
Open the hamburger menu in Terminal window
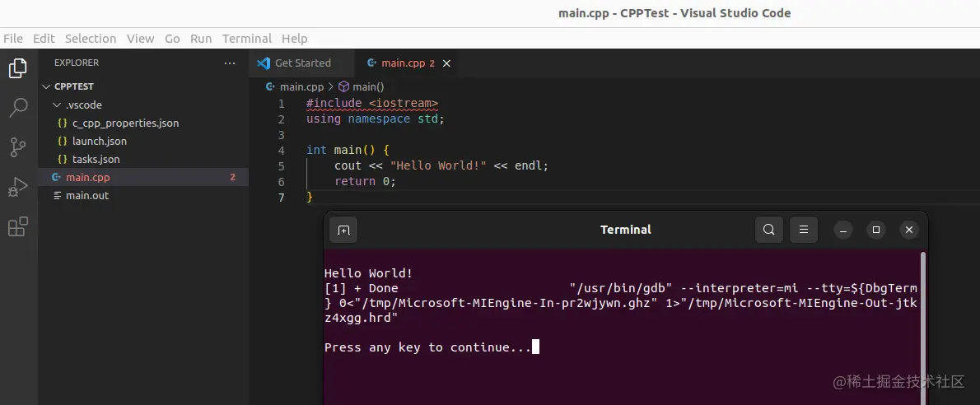pyautogui.click(x=804, y=230)
